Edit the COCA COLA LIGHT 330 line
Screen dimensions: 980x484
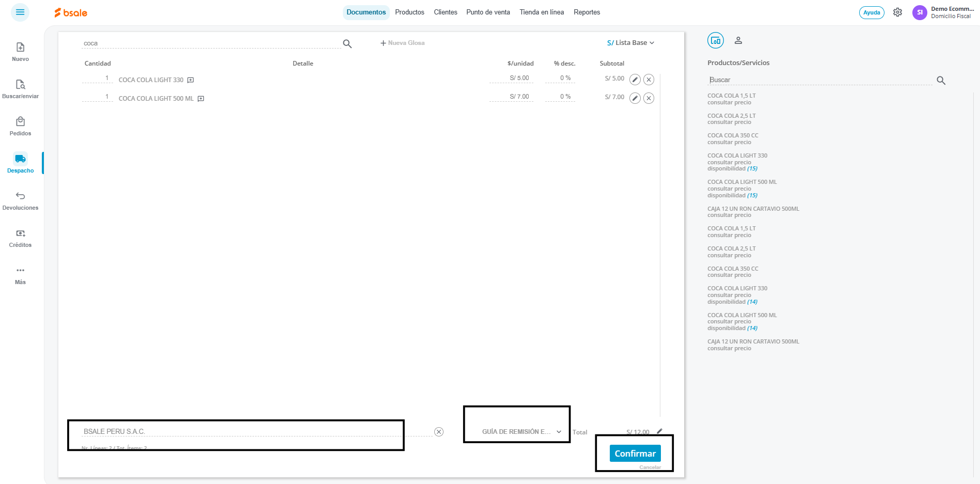pos(635,80)
